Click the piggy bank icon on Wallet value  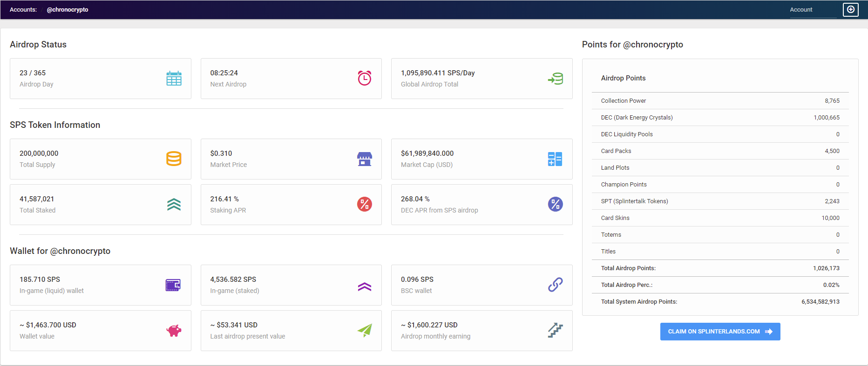pyautogui.click(x=174, y=331)
